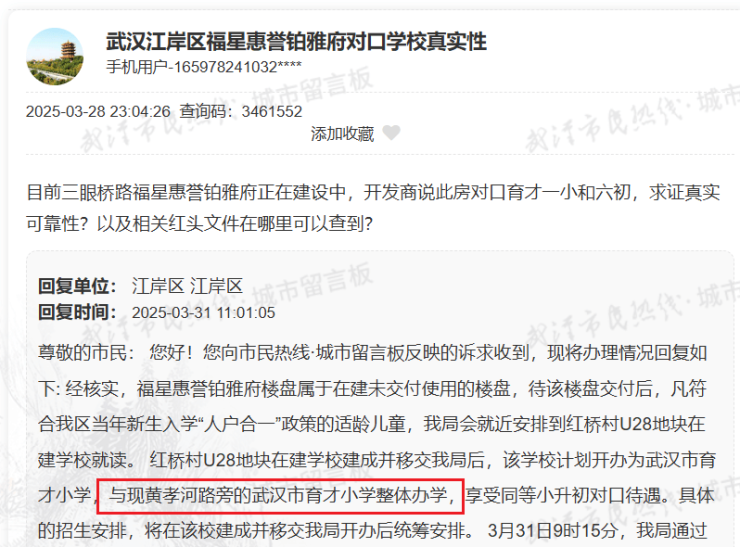Click the bold 回复时间 label

tap(77, 312)
